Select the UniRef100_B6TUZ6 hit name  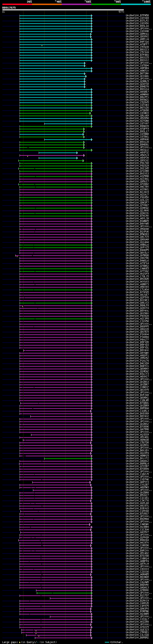pyautogui.click(x=137, y=108)
